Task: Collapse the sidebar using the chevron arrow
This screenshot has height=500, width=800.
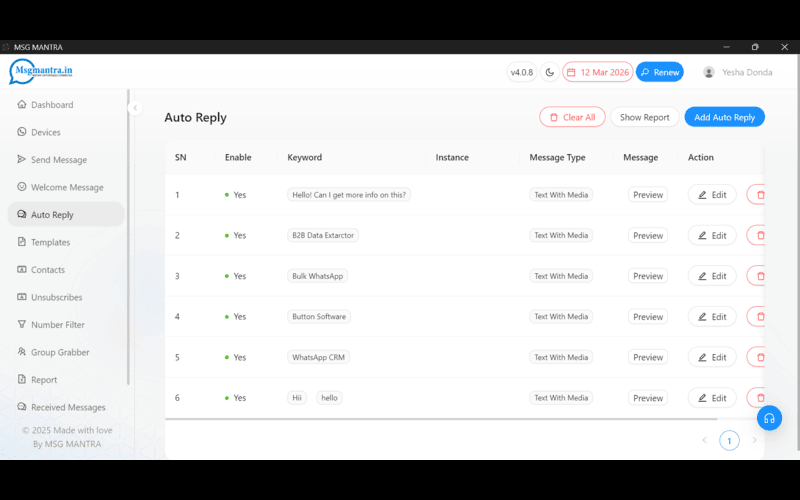Action: (135, 108)
